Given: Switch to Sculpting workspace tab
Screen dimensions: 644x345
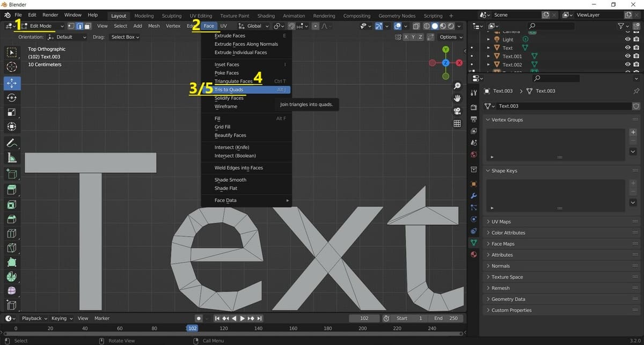Looking at the screenshot, I should 172,16.
